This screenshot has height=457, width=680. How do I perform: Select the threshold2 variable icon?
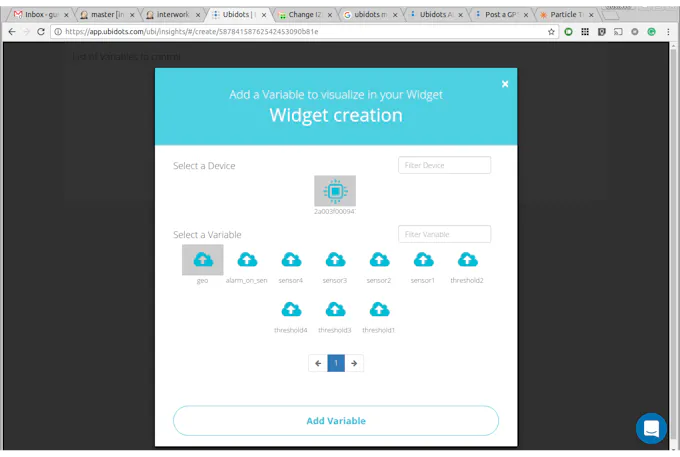click(x=468, y=260)
